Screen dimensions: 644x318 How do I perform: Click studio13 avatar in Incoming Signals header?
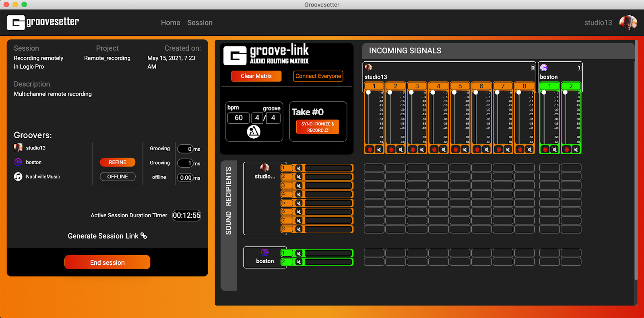coord(368,67)
